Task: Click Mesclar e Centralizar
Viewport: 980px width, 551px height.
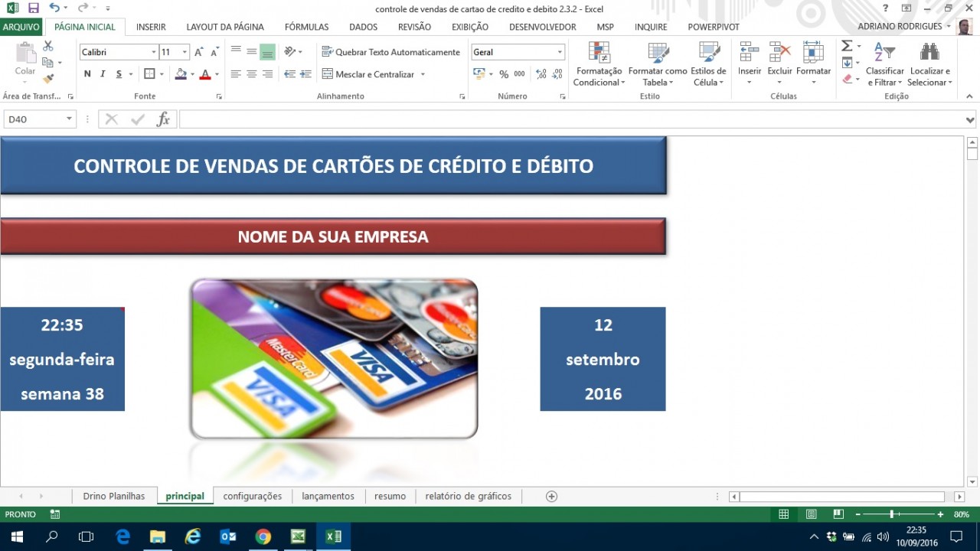Action: [x=368, y=74]
